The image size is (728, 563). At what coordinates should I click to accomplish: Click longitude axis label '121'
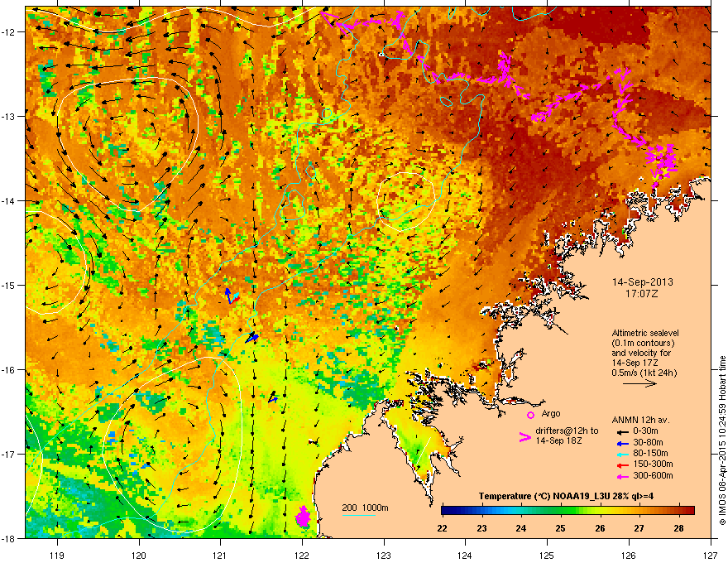(220, 556)
